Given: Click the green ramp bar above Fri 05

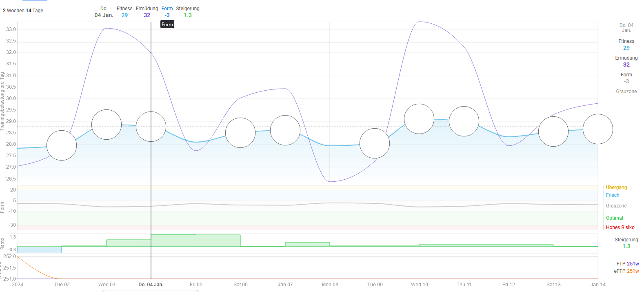Looking at the screenshot, I should [x=196, y=240].
